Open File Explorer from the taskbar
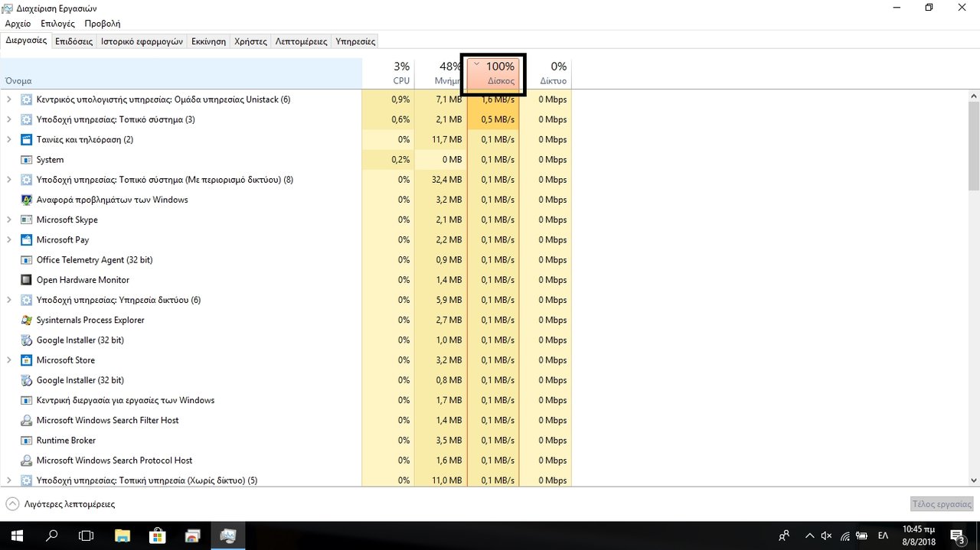 click(122, 535)
